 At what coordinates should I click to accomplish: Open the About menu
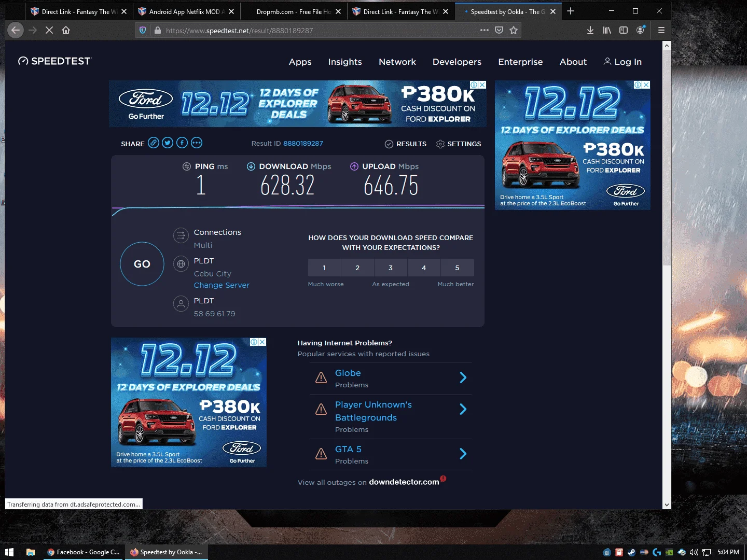(x=573, y=62)
